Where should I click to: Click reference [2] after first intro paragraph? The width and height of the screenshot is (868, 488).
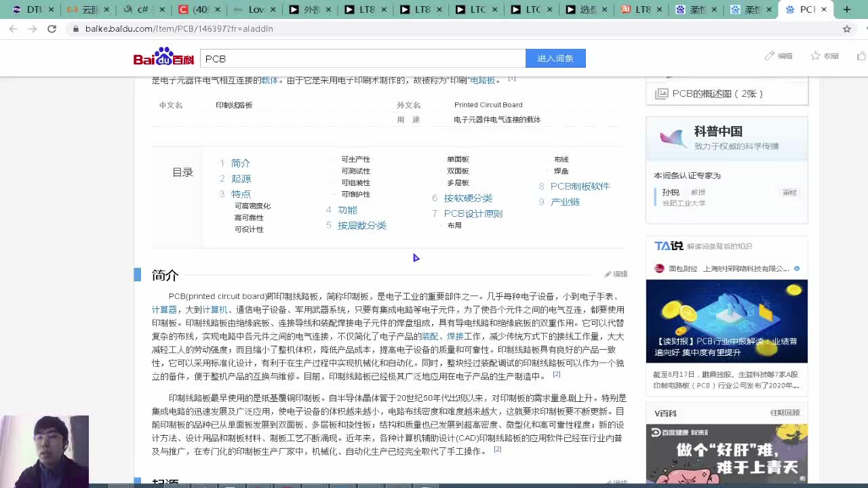(x=557, y=374)
